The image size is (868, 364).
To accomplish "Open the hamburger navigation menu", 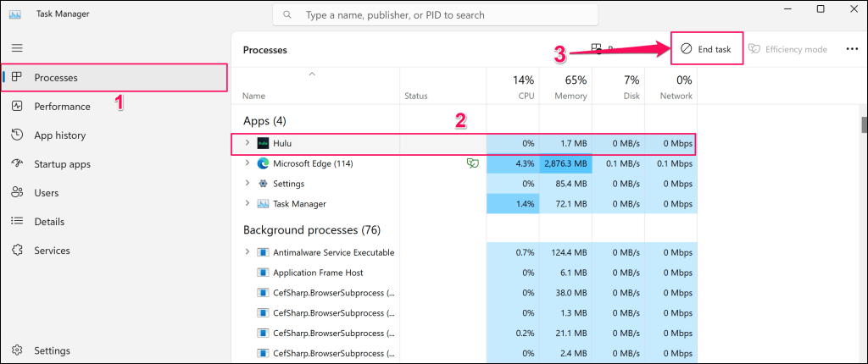I will click(17, 48).
